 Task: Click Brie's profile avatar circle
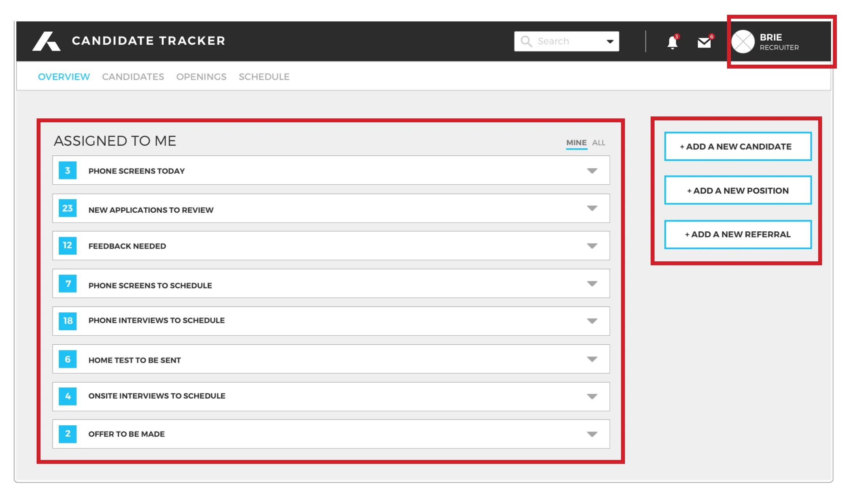[x=743, y=42]
